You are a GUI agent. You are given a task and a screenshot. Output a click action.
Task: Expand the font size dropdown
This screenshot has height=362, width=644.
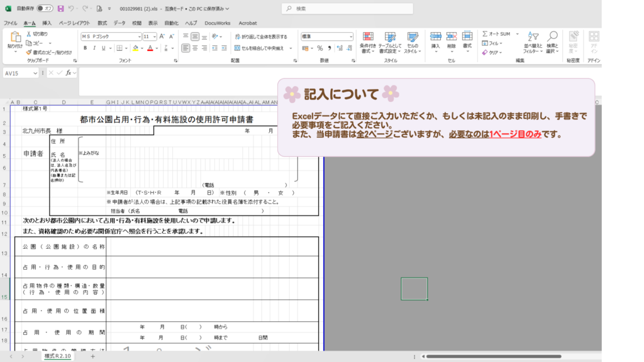[154, 36]
